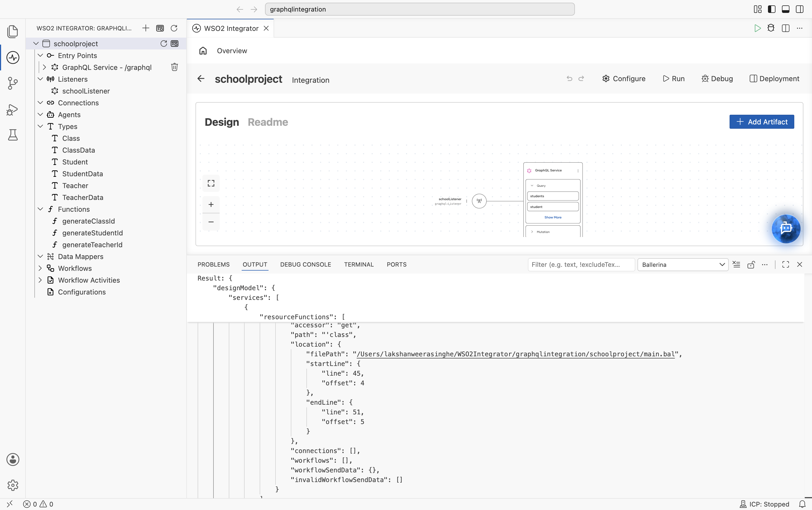Toggle the bottom panel visibility
Screen dimensions: 812x510
(785, 9)
